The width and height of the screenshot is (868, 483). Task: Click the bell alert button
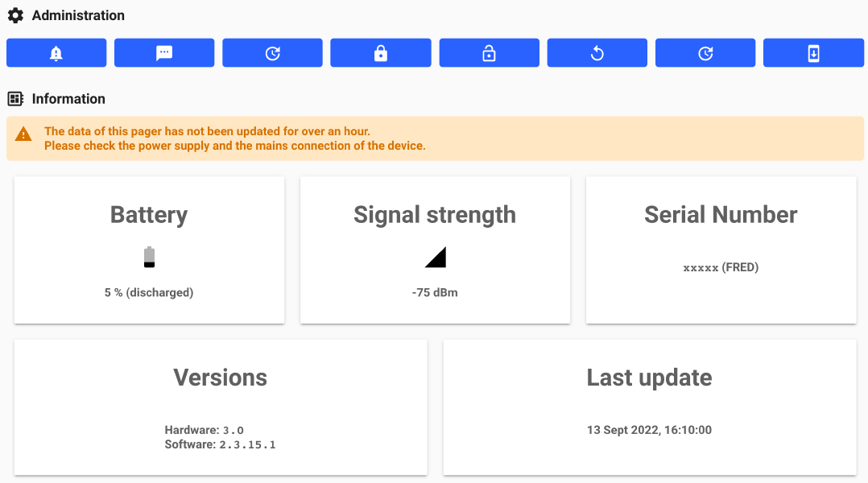[56, 53]
